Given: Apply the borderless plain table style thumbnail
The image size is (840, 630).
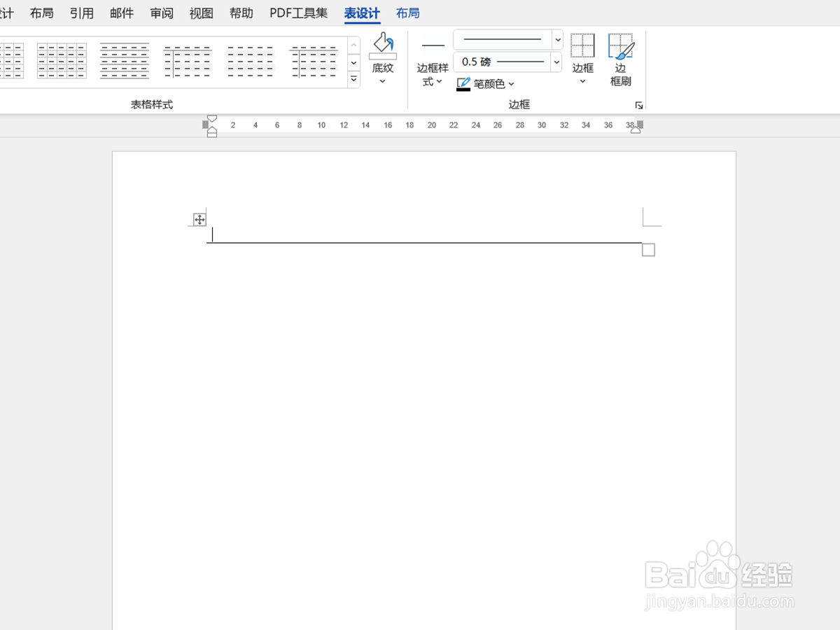Looking at the screenshot, I should point(251,60).
